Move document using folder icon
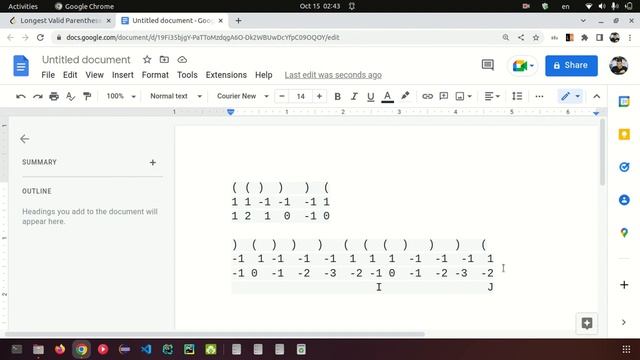This screenshot has height=360, width=640. pos(164,60)
